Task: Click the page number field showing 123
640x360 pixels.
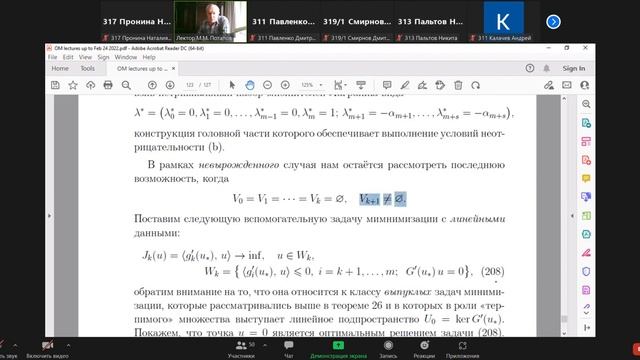Action: (x=190, y=85)
